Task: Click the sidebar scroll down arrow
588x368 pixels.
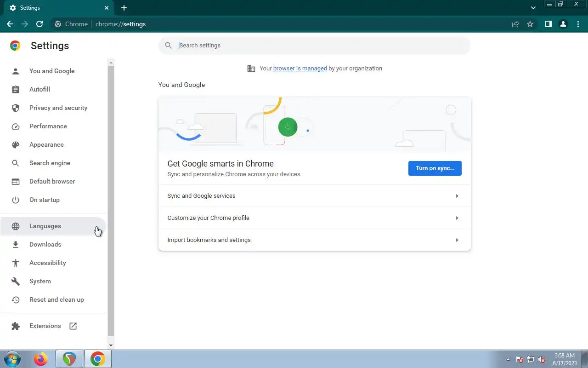Action: pos(111,345)
